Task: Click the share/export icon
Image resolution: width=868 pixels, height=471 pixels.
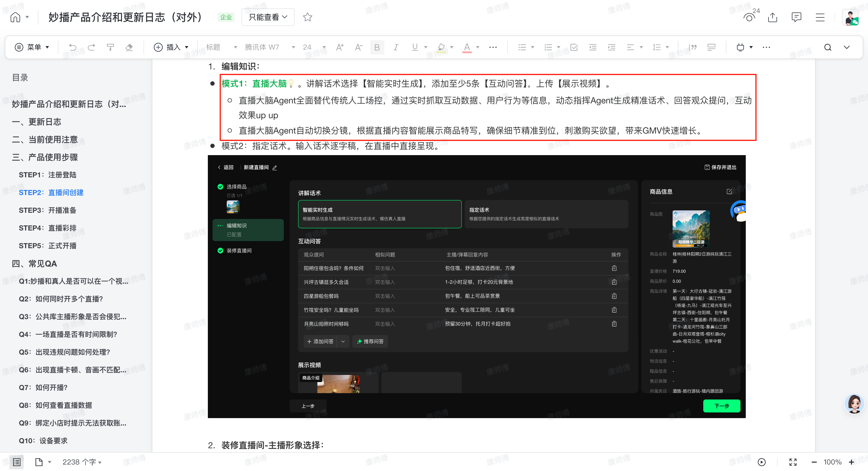Action: click(772, 17)
